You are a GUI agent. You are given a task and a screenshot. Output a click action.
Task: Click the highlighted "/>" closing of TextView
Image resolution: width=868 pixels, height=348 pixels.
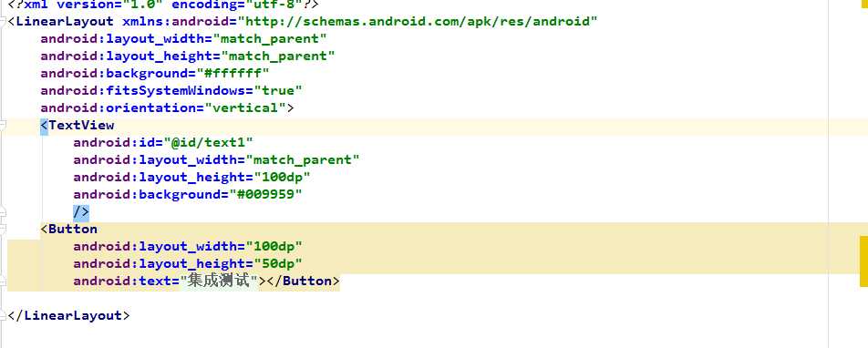tap(81, 212)
